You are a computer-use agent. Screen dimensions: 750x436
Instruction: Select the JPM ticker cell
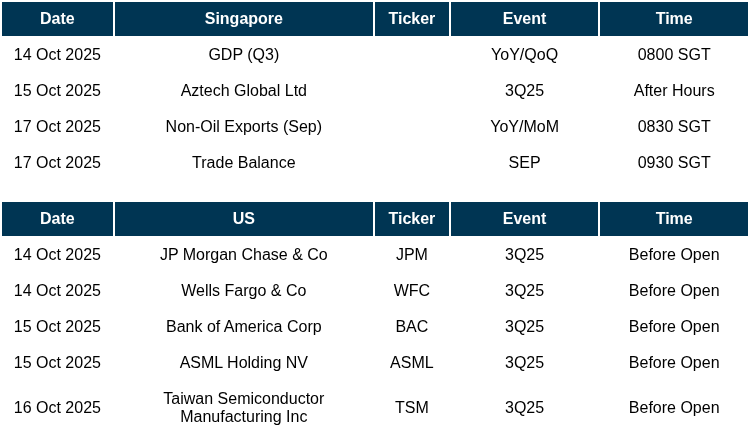click(x=411, y=254)
